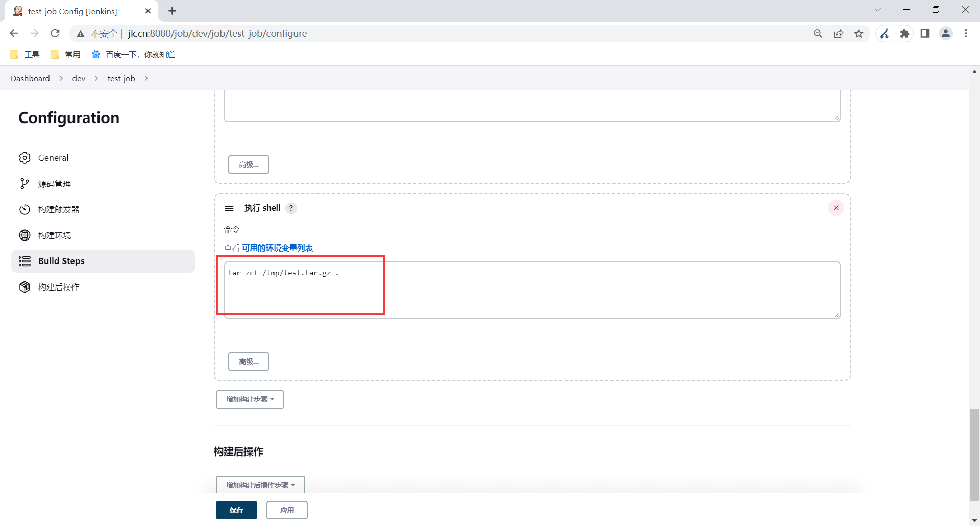This screenshot has width=980, height=526.
Task: Select 构建环境 in the sidebar
Action: (x=103, y=235)
